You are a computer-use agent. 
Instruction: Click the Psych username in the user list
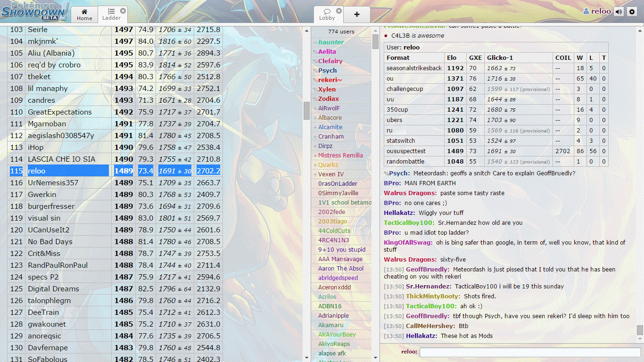click(x=327, y=71)
